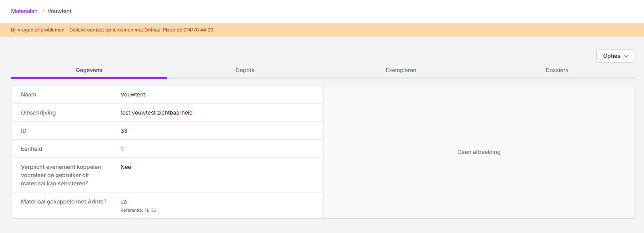Select the Gegevens tab
The width and height of the screenshot is (644, 233).
[89, 70]
